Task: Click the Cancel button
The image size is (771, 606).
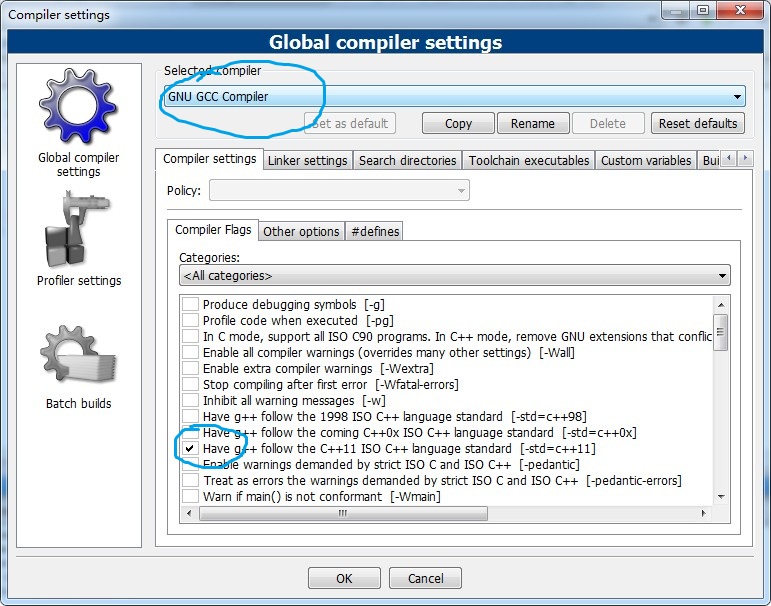Action: click(425, 578)
